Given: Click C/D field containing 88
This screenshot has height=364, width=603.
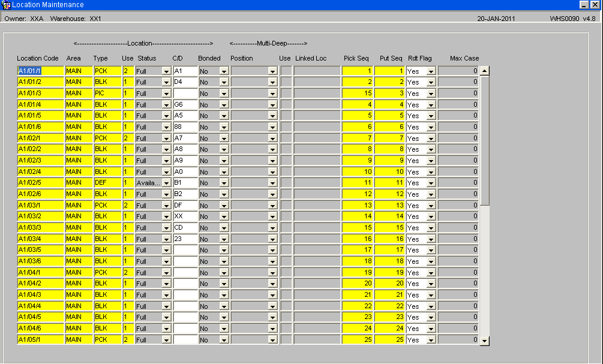Looking at the screenshot, I should [185, 127].
